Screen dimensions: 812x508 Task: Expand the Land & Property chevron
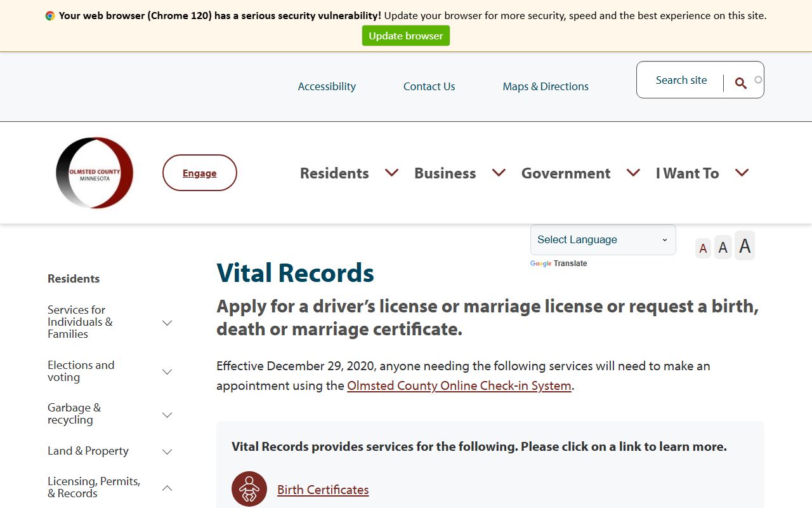click(167, 451)
